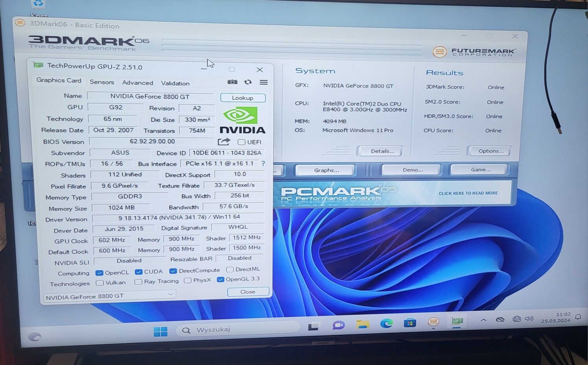Click the GPU-Z title bar app icon
This screenshot has width=588, height=365.
[x=38, y=65]
